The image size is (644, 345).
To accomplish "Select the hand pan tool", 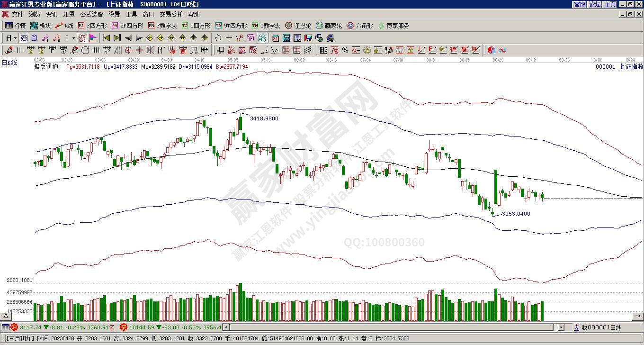I will tap(218, 38).
